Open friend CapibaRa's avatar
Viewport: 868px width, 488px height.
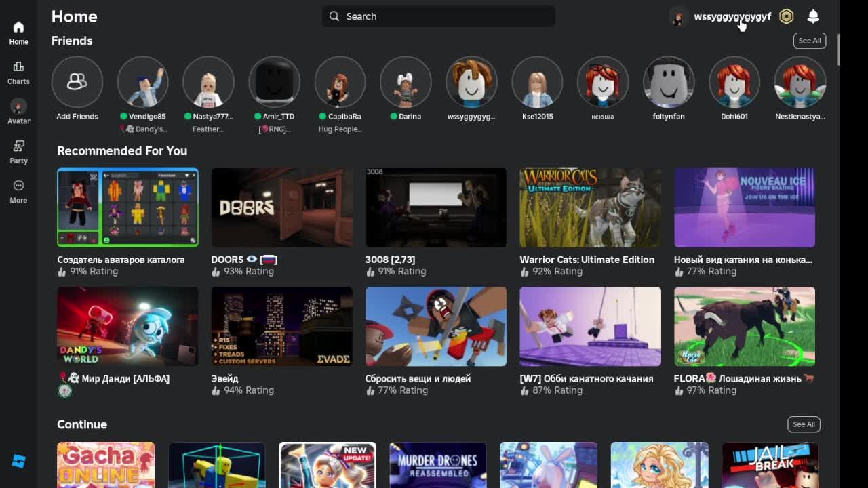pos(340,82)
